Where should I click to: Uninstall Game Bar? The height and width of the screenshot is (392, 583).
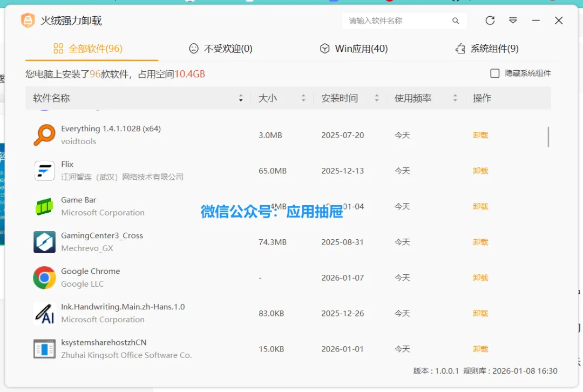(x=480, y=206)
